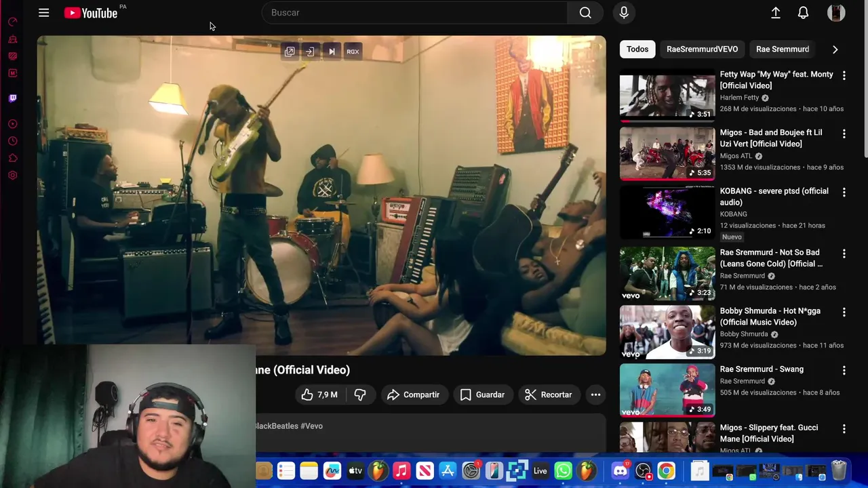Open Settings gear in the browser sidebar

pos(12,176)
